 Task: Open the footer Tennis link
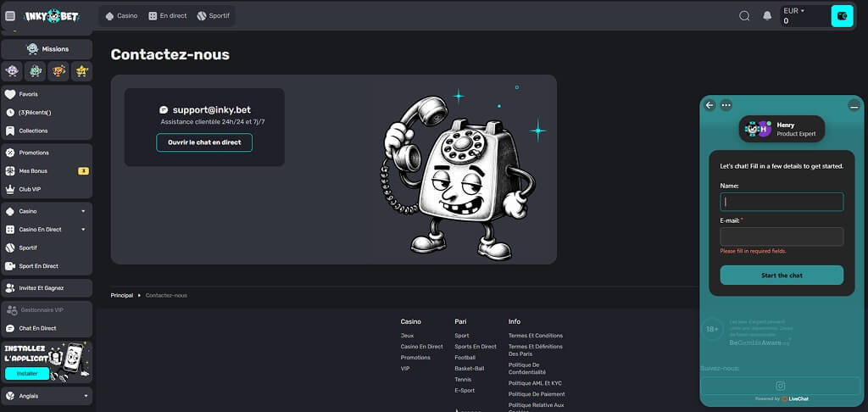coord(464,379)
